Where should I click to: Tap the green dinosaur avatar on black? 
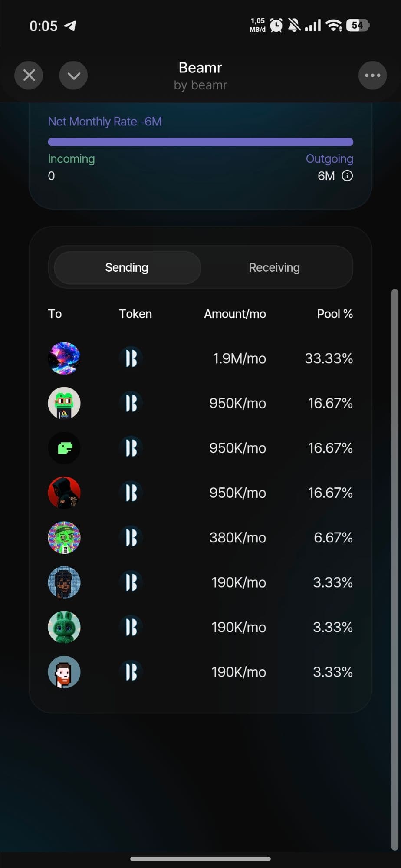tap(64, 448)
